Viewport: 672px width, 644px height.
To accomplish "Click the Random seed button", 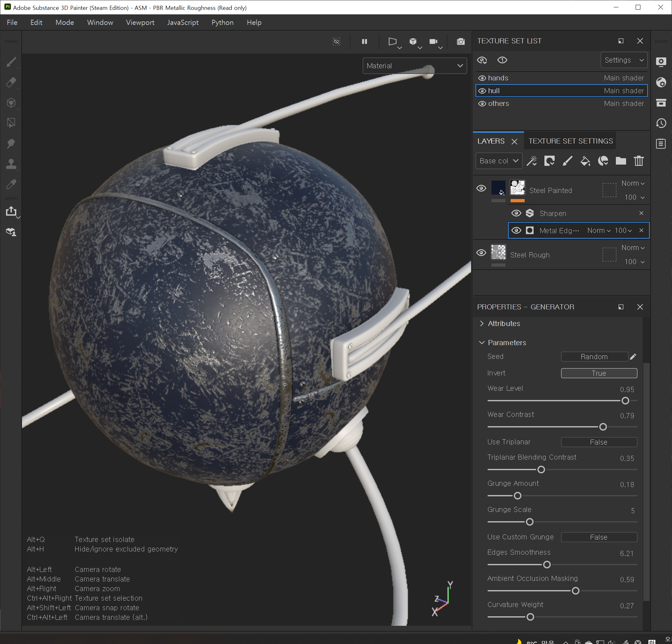I will (594, 357).
